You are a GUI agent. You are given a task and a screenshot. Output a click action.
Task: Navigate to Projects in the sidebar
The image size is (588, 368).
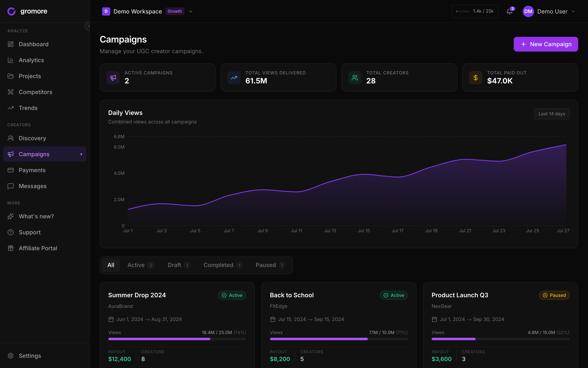tap(45, 76)
